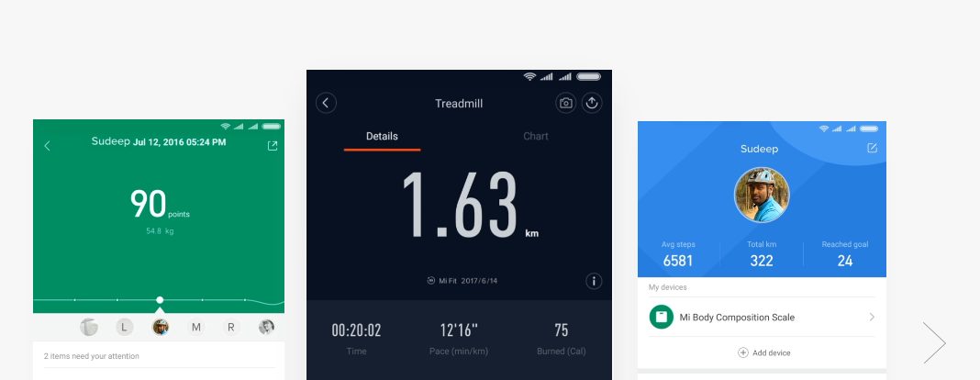
Task: Tap the back chevron on green weight screen
Action: (x=48, y=146)
